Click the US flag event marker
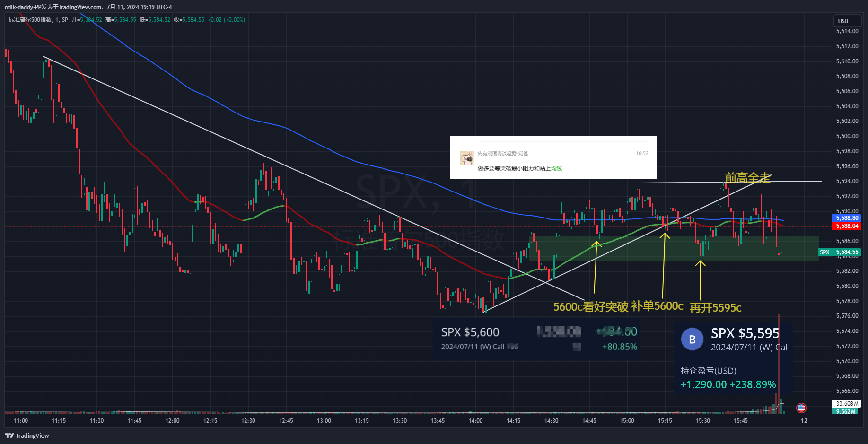 tap(801, 408)
